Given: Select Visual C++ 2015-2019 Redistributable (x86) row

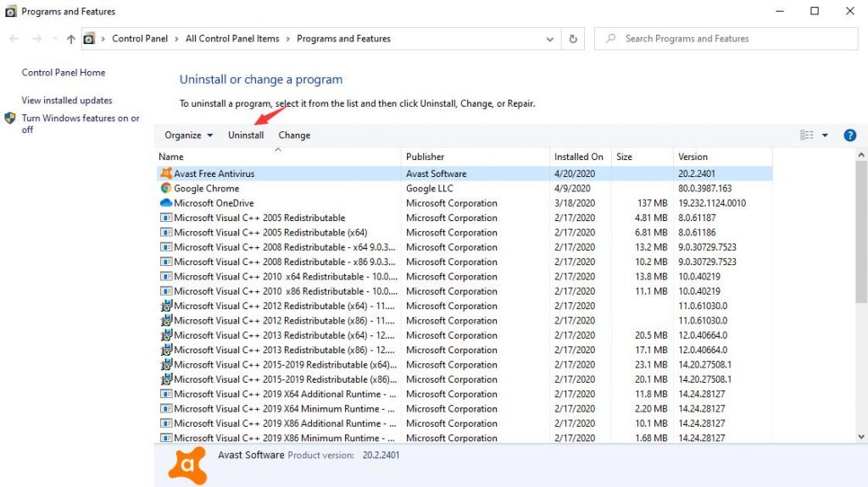Looking at the screenshot, I should tap(465, 379).
